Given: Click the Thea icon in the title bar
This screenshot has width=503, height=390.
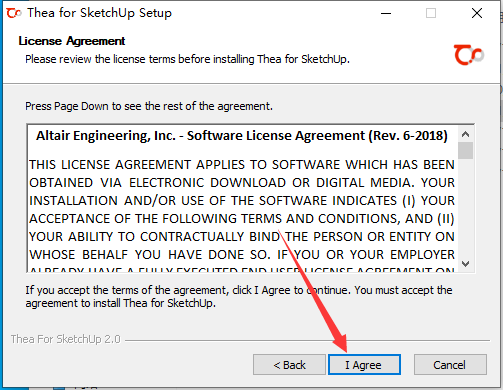Looking at the screenshot, I should (x=14, y=13).
